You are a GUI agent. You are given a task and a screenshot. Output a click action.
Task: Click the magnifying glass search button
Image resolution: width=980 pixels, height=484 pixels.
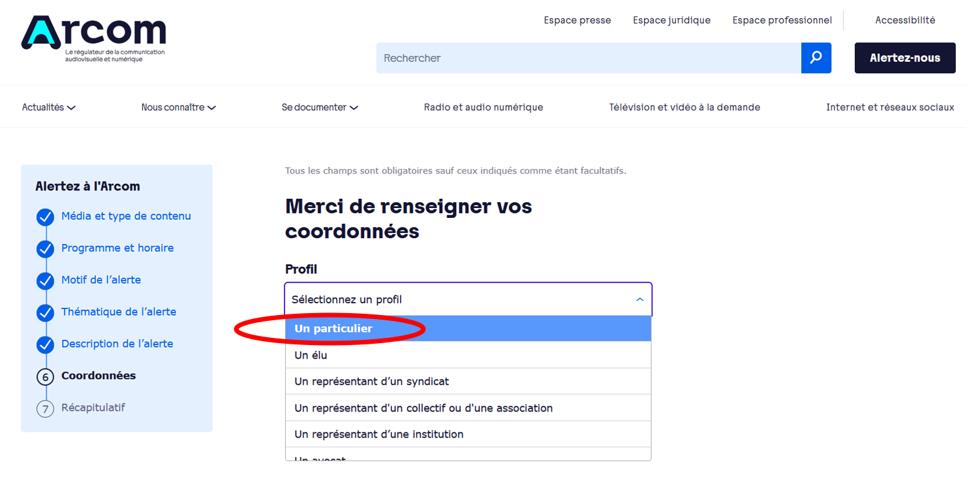click(x=816, y=58)
